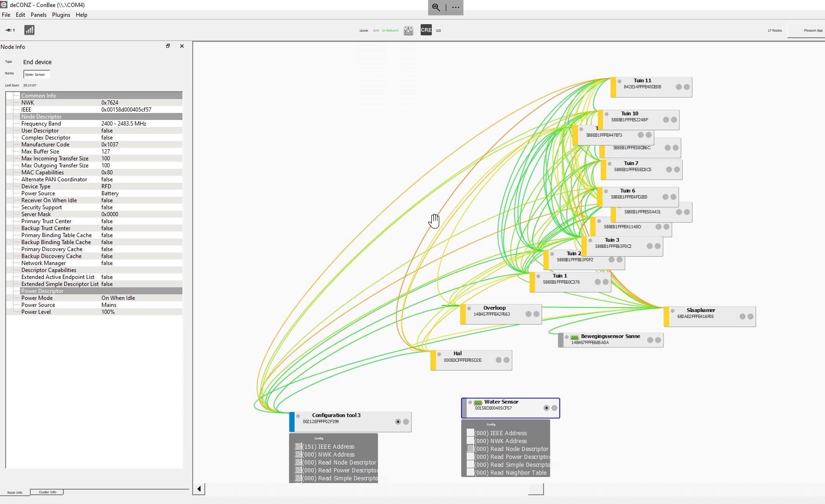Collapse the Node Descriptor section
Image resolution: width=825 pixels, height=504 pixels.
pos(94,116)
